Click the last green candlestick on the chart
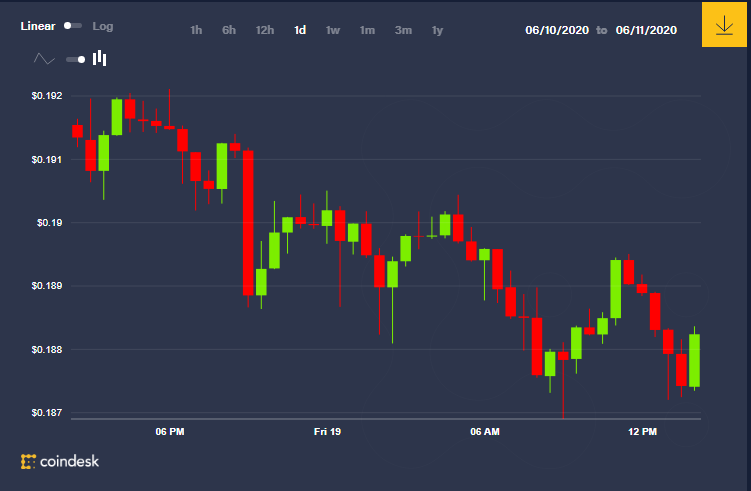This screenshot has height=491, width=751. click(694, 360)
